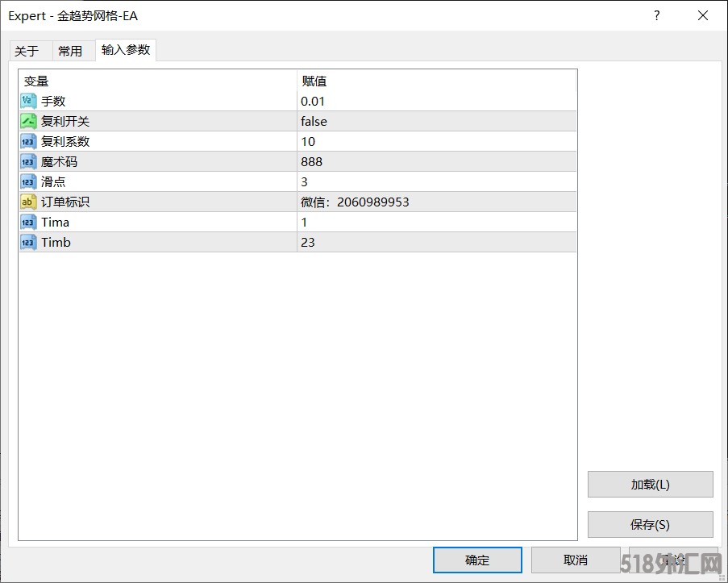
Task: Click the 变量 column header
Action: click(158, 81)
